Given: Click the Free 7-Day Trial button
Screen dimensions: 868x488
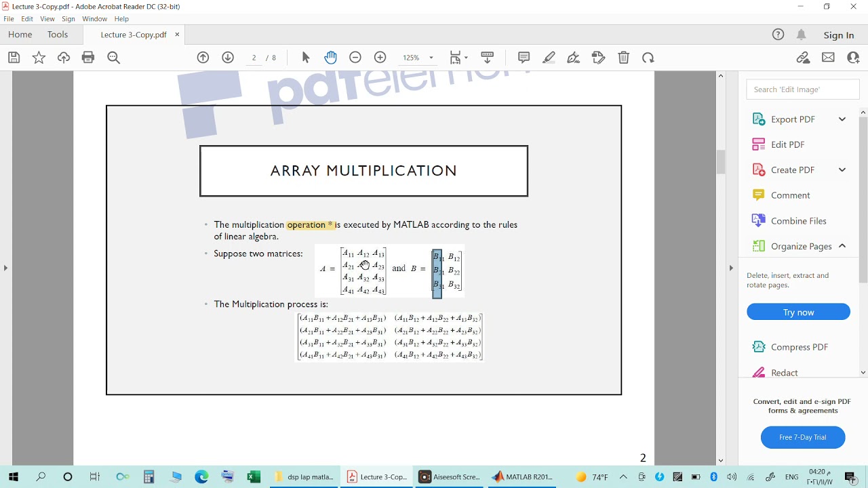Looking at the screenshot, I should click(803, 437).
